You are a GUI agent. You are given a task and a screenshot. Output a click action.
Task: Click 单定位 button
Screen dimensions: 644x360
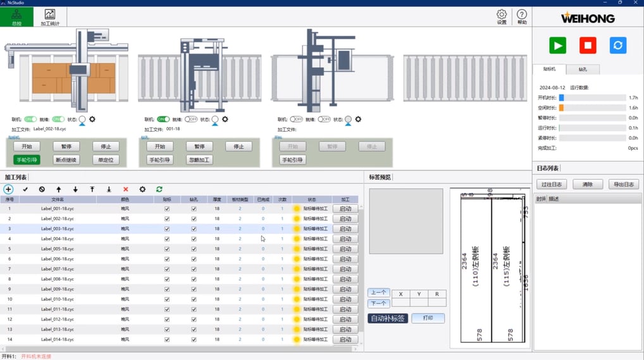tap(106, 160)
